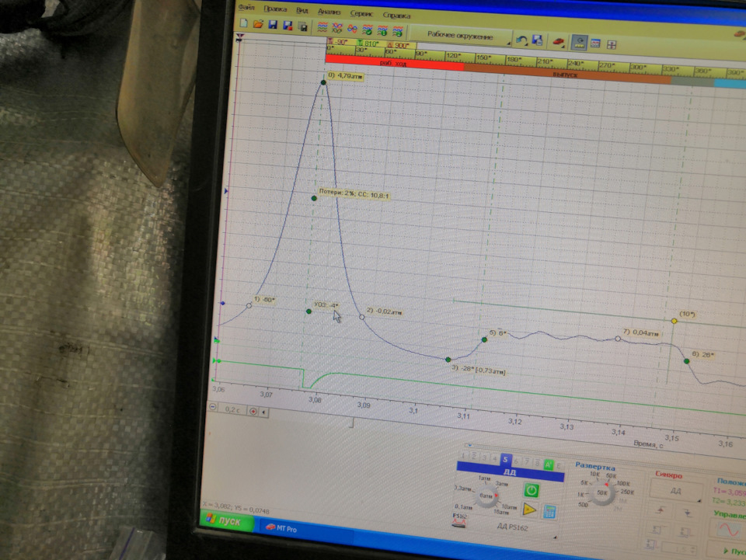Click the yellow play triangle button
The image size is (746, 560).
(x=529, y=510)
